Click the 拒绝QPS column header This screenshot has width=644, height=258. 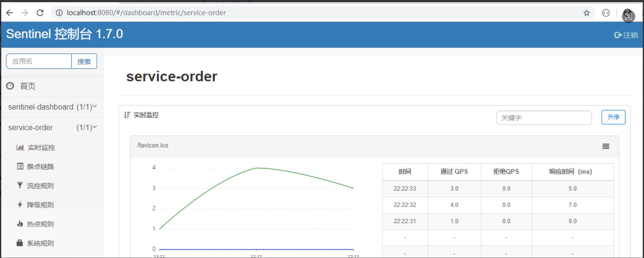pos(506,172)
